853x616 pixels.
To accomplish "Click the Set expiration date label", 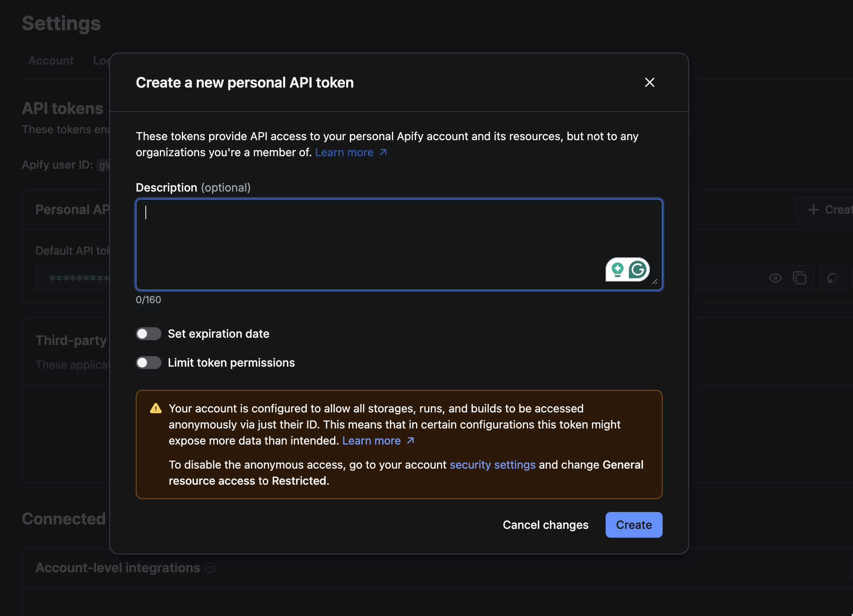I will (x=218, y=334).
